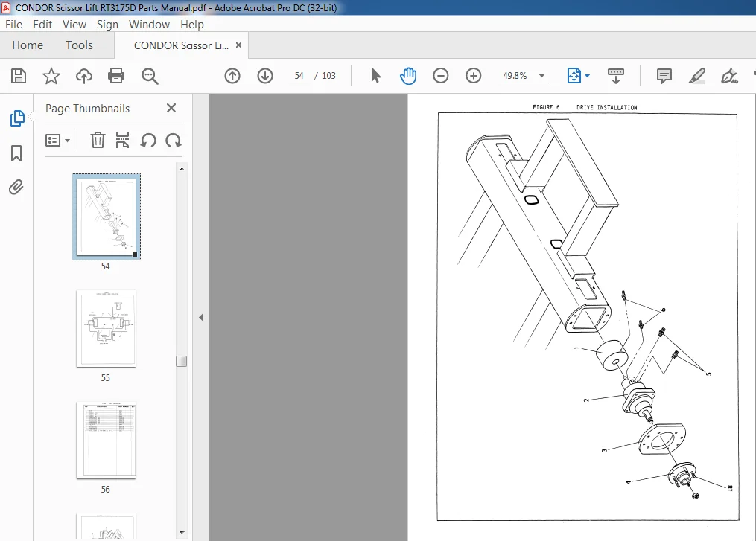Collapse the navigation pane arrow

click(201, 318)
